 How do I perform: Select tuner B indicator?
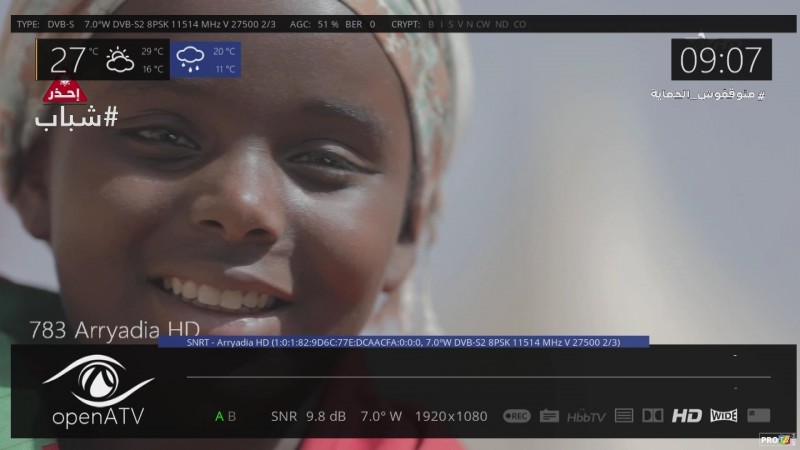point(232,416)
